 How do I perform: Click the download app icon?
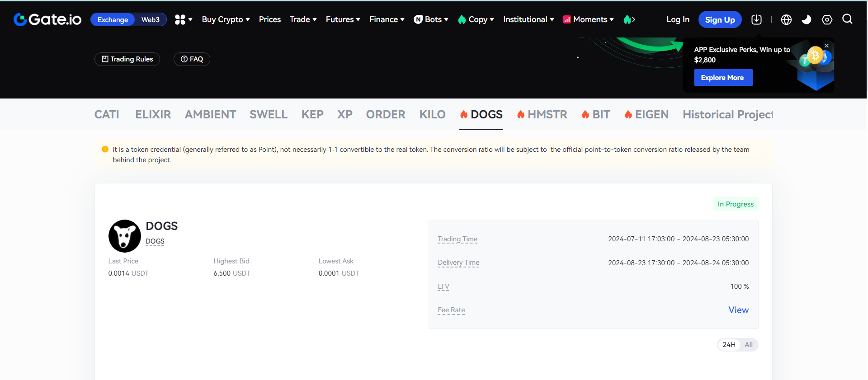pyautogui.click(x=756, y=19)
